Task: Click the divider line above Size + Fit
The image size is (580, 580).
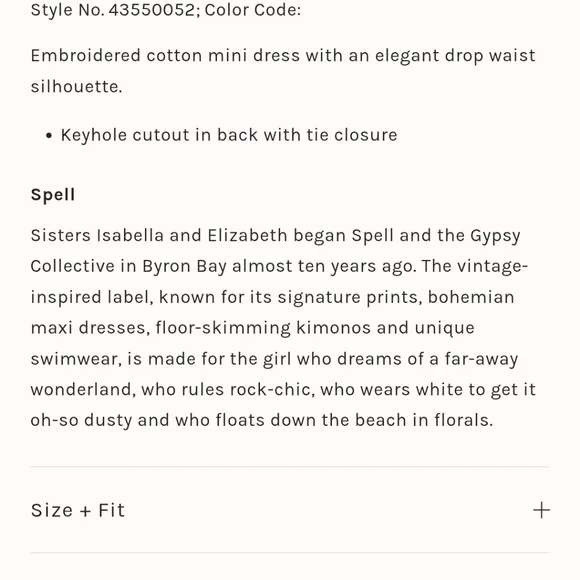Action: pos(290,467)
